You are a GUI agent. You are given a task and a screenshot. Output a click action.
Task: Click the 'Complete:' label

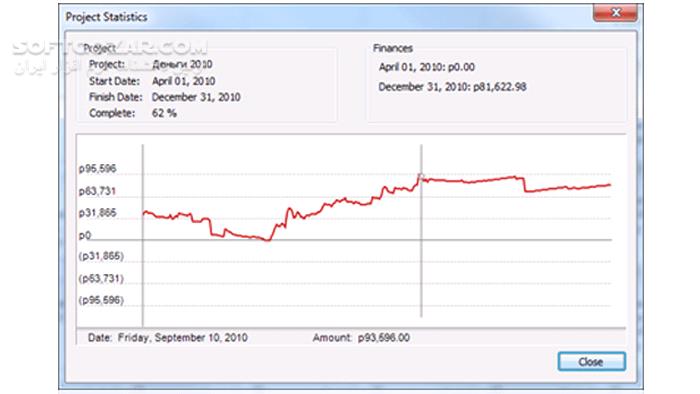[112, 113]
